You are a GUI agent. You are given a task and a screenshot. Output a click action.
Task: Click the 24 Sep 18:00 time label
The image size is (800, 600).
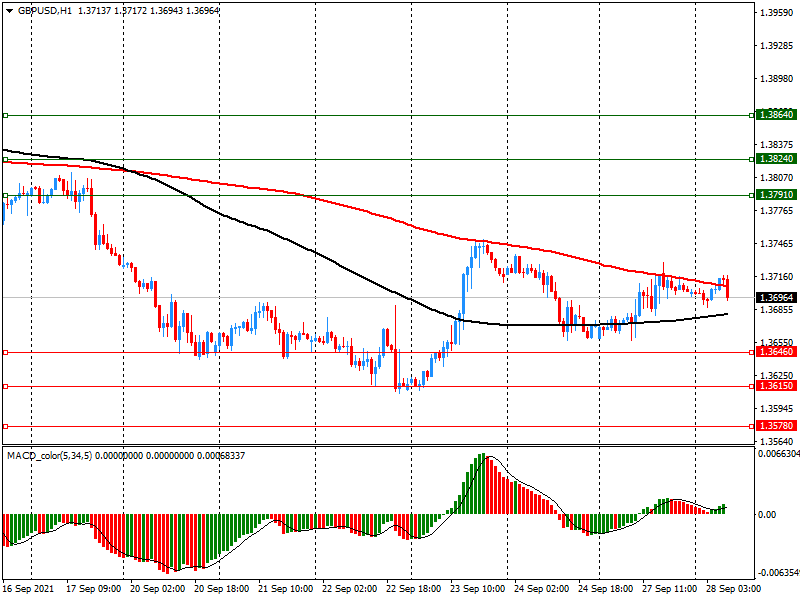tap(606, 589)
